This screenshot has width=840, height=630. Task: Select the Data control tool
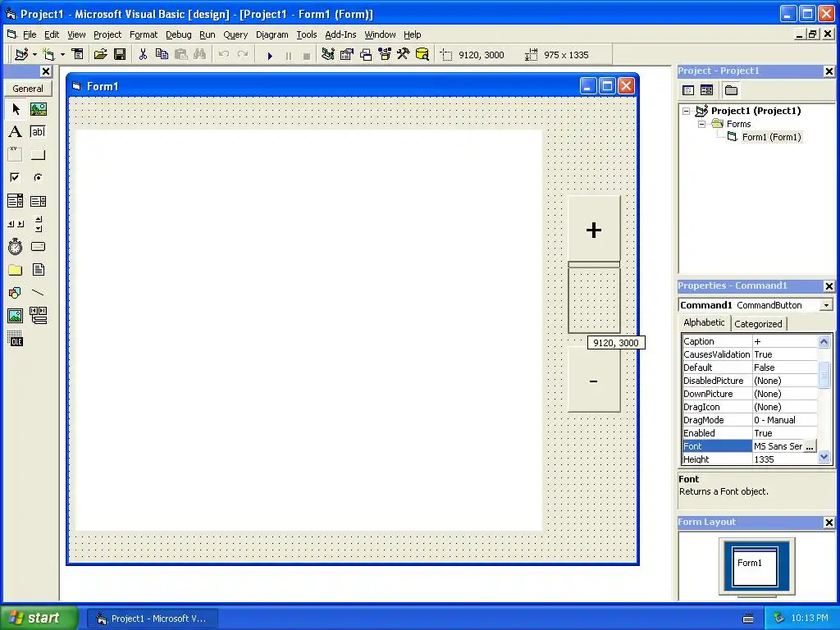coord(38,316)
